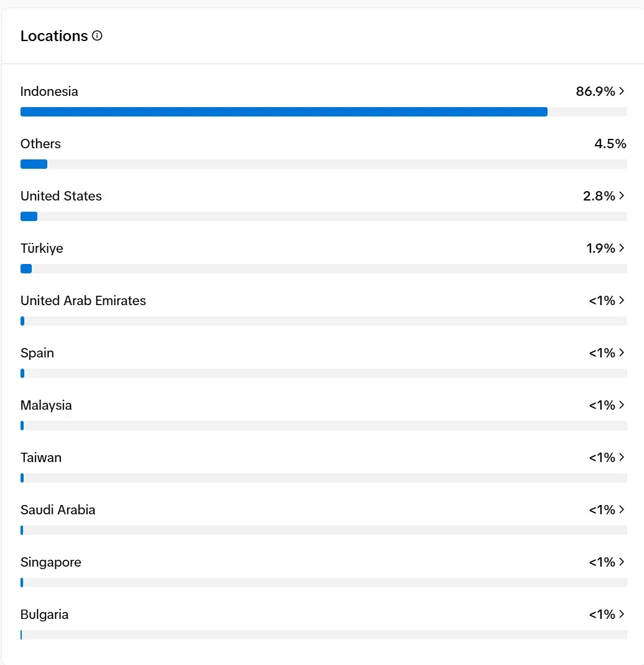Open Malaysia breakdown with chevron
This screenshot has height=665, width=644.
click(622, 405)
